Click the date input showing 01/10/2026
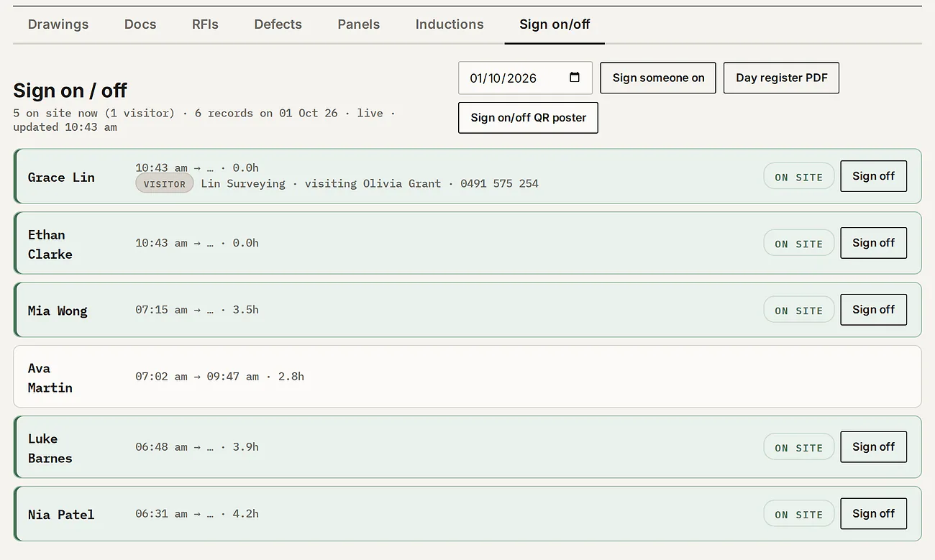 tap(525, 78)
